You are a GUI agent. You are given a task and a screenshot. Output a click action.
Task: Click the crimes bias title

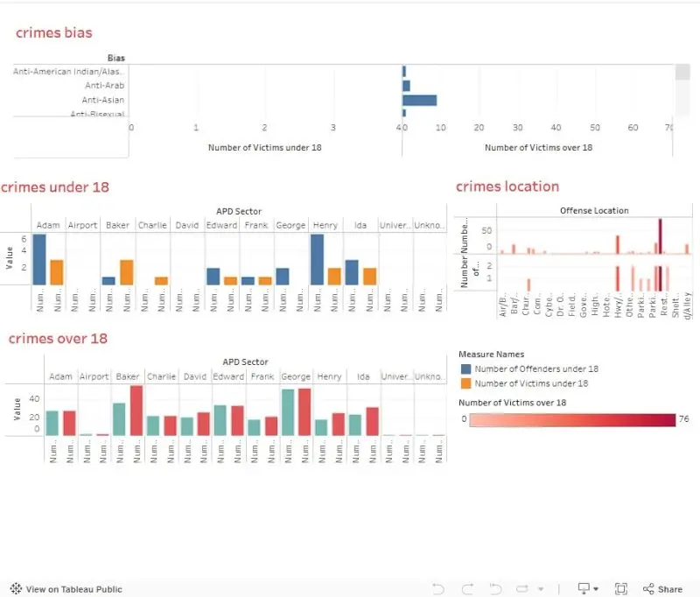[x=53, y=32]
